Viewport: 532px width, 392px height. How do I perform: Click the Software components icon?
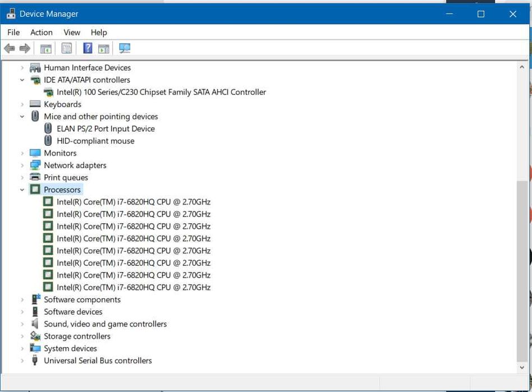pos(35,299)
